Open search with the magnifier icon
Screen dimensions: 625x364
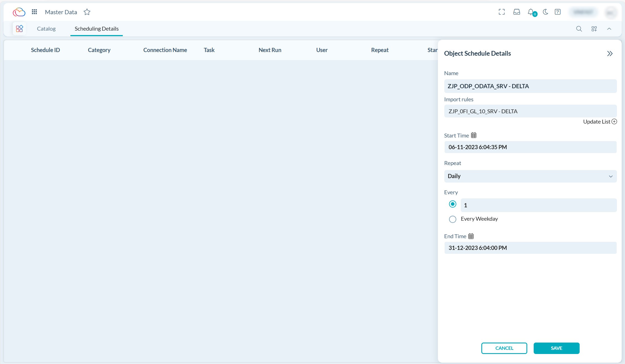tap(579, 29)
